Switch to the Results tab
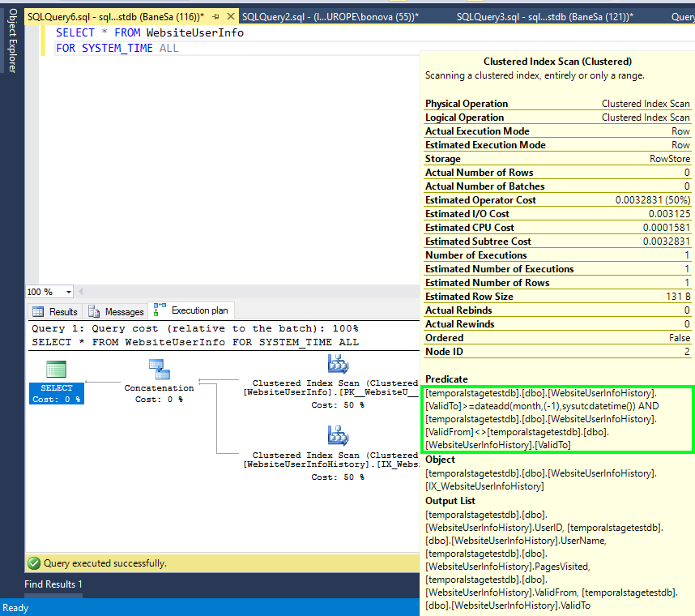695x616 pixels. 55,311
